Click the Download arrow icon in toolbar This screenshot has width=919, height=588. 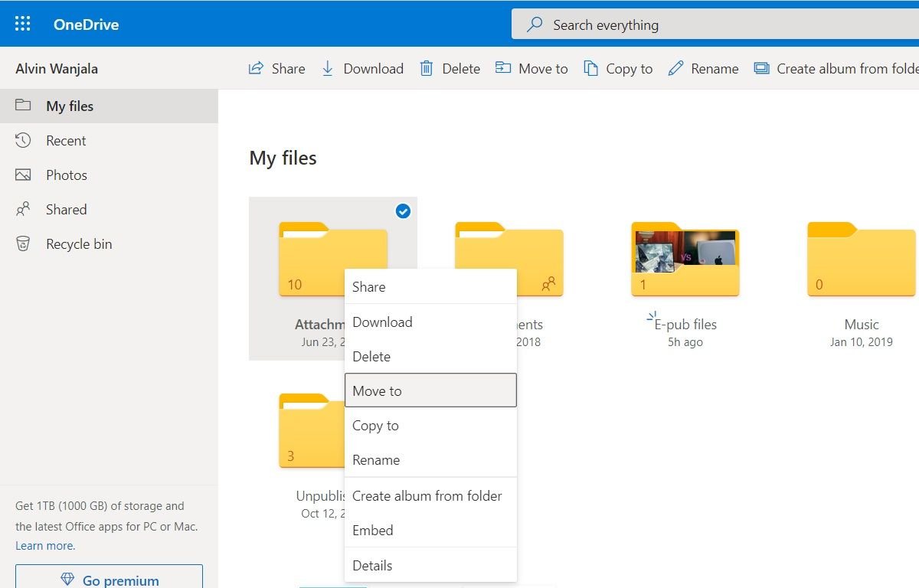click(328, 68)
